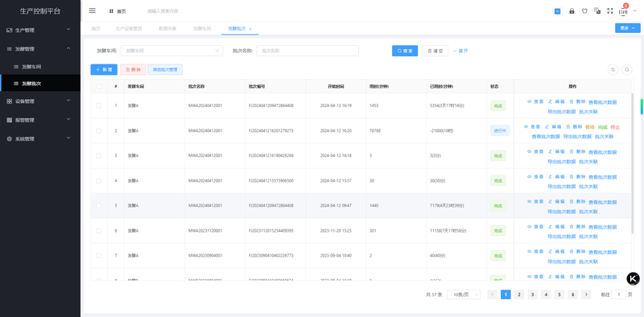Open the 10条/页 page size dropdown
The image size is (644, 317).
(464, 294)
